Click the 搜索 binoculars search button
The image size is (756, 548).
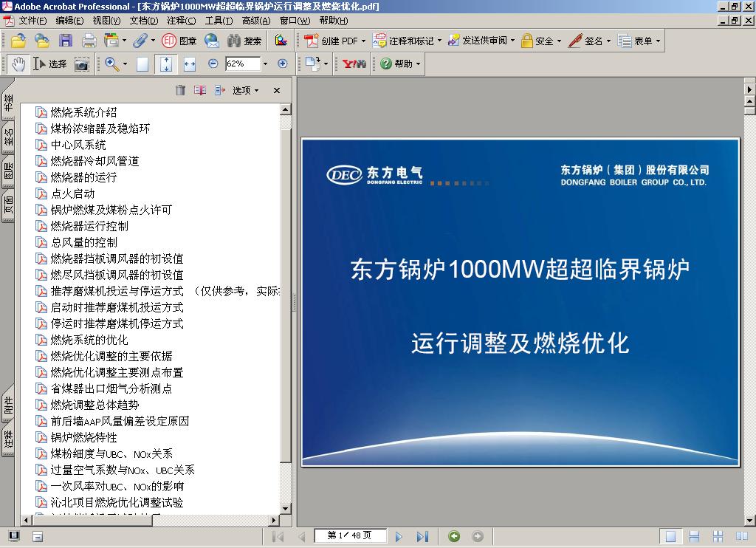(x=244, y=41)
